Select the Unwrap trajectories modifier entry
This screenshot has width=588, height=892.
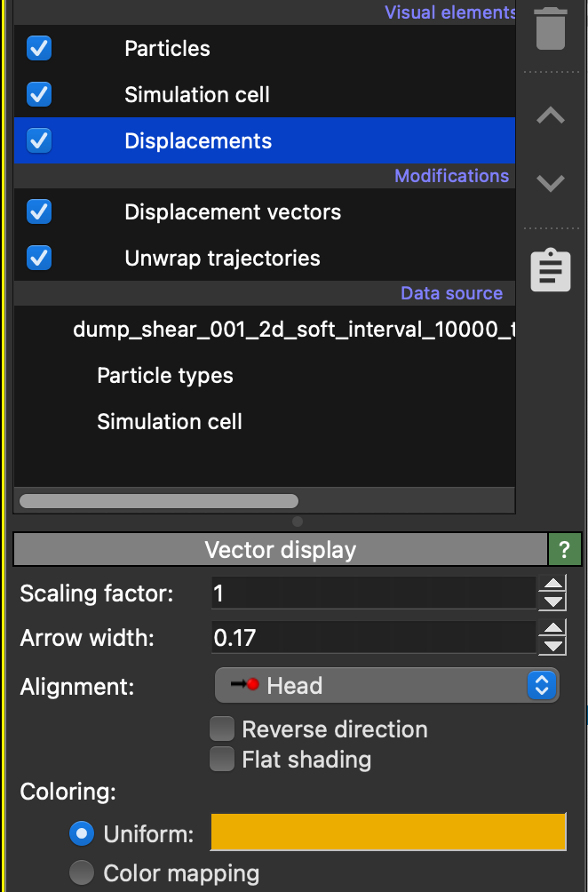222,259
